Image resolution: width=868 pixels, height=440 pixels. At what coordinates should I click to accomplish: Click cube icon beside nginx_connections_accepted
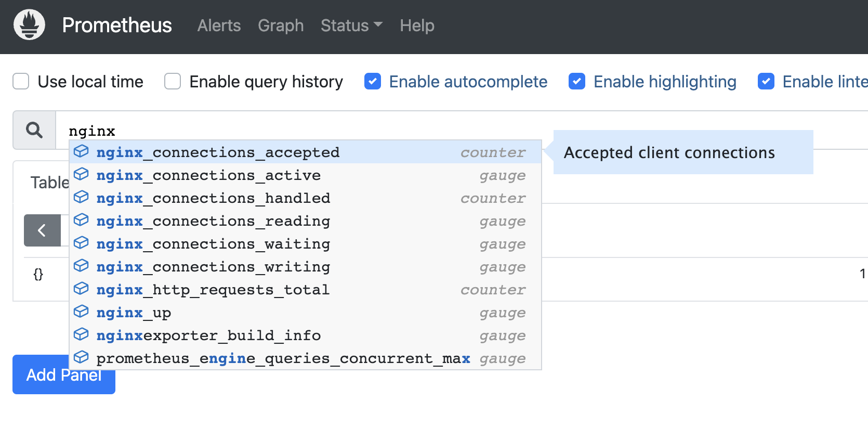[x=81, y=151]
